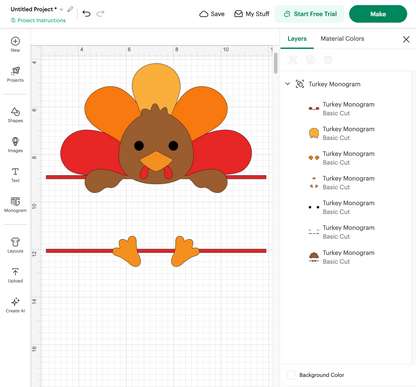
Task: Open the Project Instructions link
Action: (x=39, y=20)
